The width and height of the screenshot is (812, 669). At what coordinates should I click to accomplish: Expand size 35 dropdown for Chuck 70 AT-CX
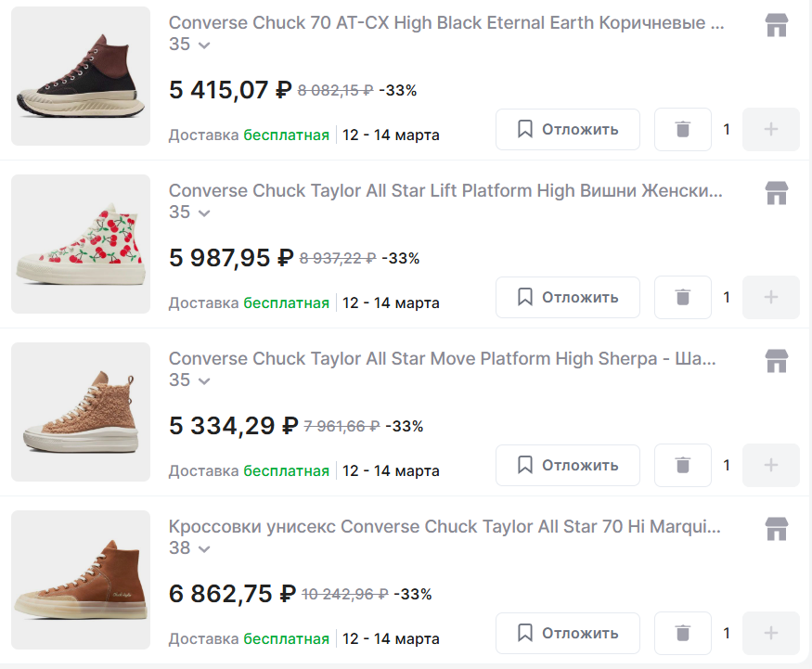pos(190,45)
